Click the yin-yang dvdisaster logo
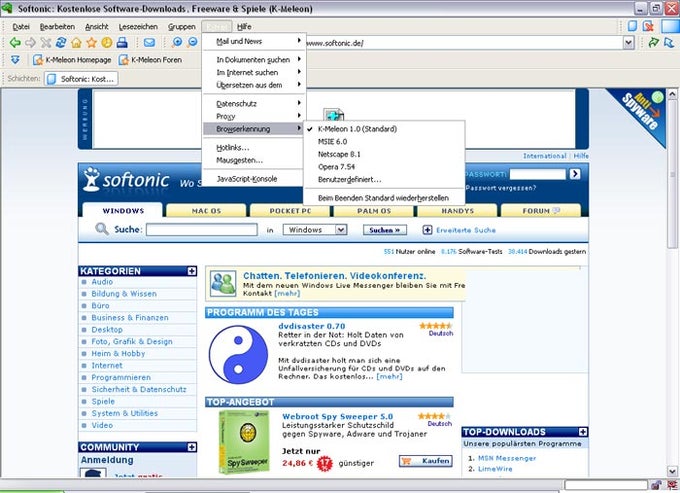 click(238, 354)
